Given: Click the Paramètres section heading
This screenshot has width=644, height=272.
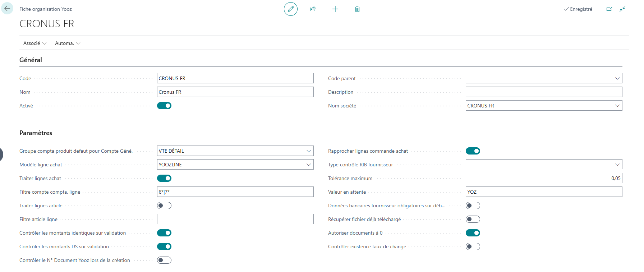Looking at the screenshot, I should point(36,133).
